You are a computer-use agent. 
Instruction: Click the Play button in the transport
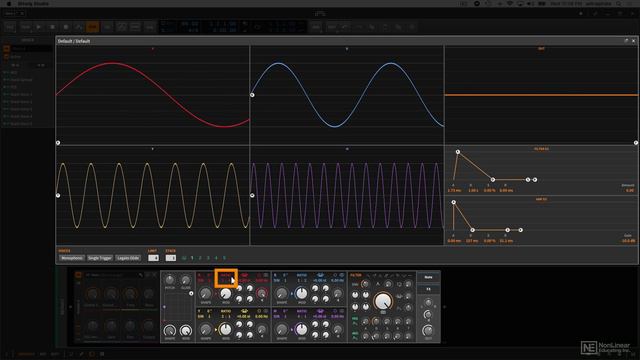click(x=39, y=27)
